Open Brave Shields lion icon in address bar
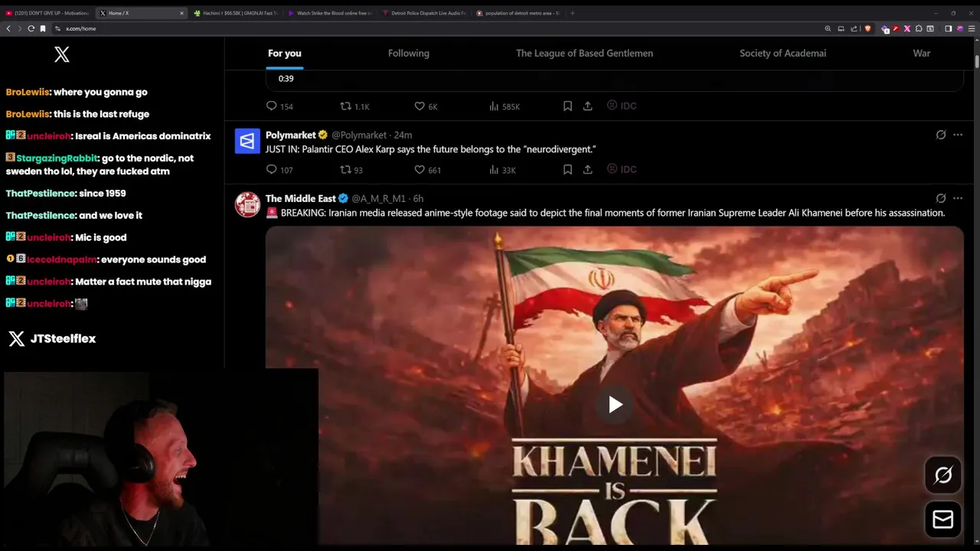 [867, 28]
